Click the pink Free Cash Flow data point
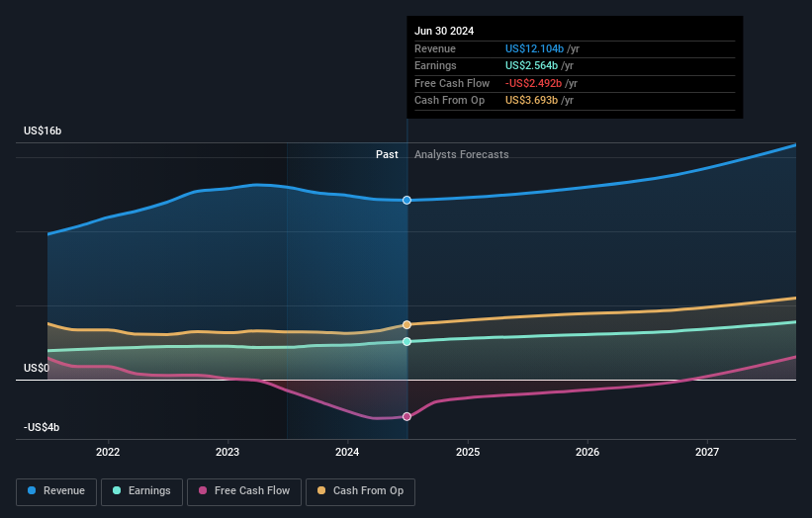Image resolution: width=812 pixels, height=518 pixels. (x=407, y=416)
